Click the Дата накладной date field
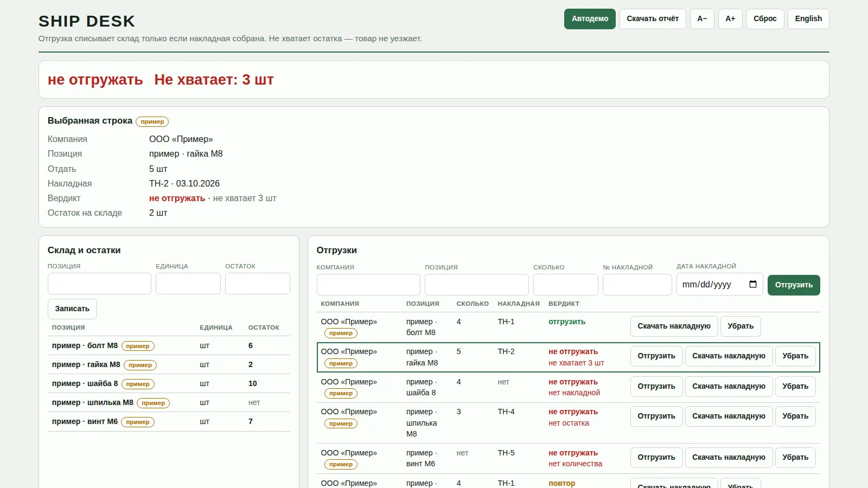This screenshot has width=868, height=488. tap(720, 284)
